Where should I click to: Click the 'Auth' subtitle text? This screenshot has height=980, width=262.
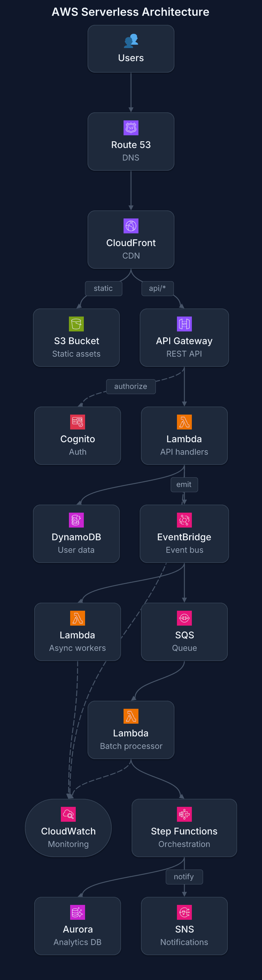(78, 452)
